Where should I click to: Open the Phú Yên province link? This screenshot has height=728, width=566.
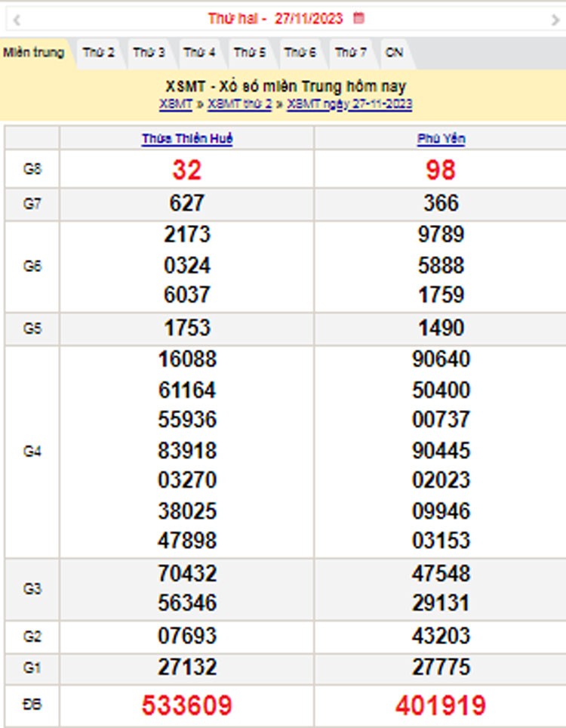[441, 139]
